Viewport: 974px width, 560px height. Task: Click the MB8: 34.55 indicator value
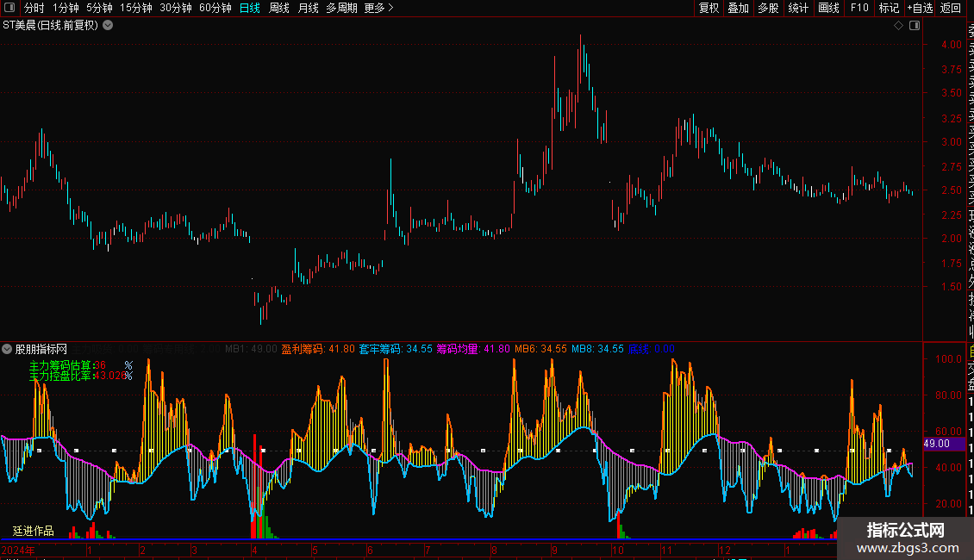point(597,349)
